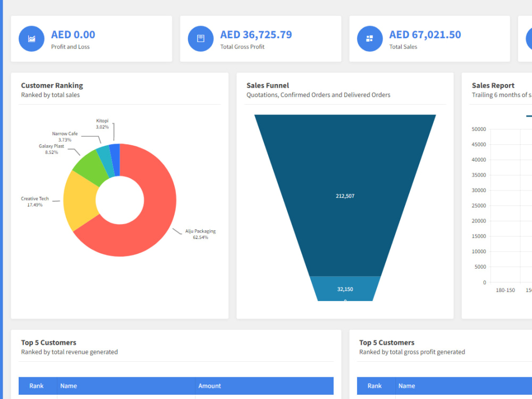Click the Total Gross Profit document icon
This screenshot has height=399, width=532.
pyautogui.click(x=201, y=39)
